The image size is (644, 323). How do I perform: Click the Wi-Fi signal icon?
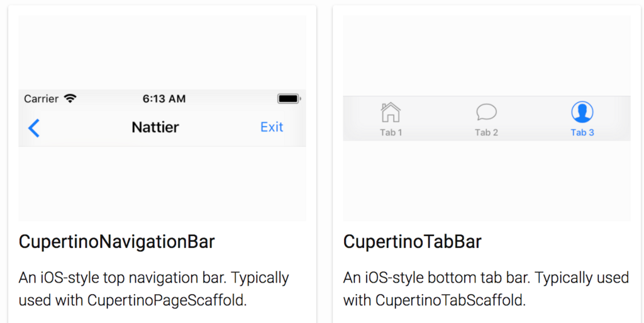(x=70, y=99)
